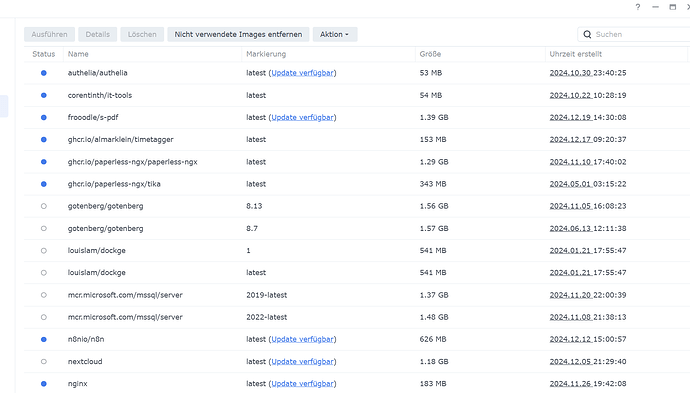This screenshot has height=393, width=690.
Task: Click Nicht verwendete Images entfernen
Action: [238, 34]
